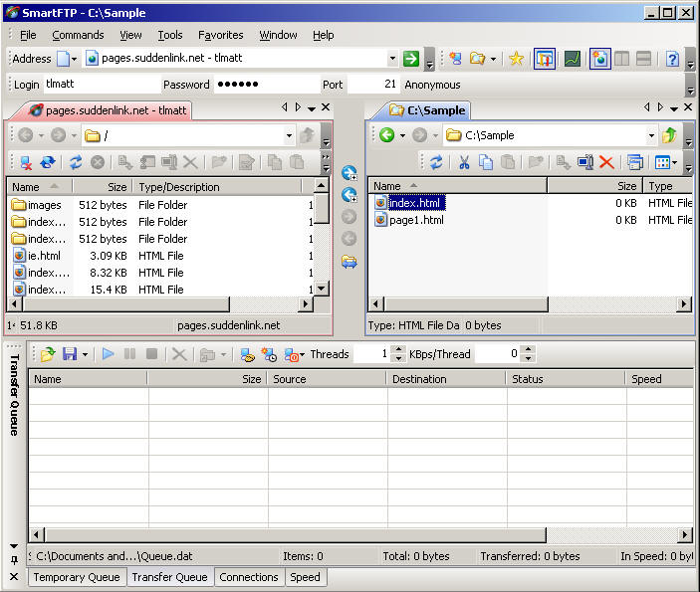This screenshot has height=592, width=700.
Task: Click the Help question mark icon
Action: click(672, 59)
